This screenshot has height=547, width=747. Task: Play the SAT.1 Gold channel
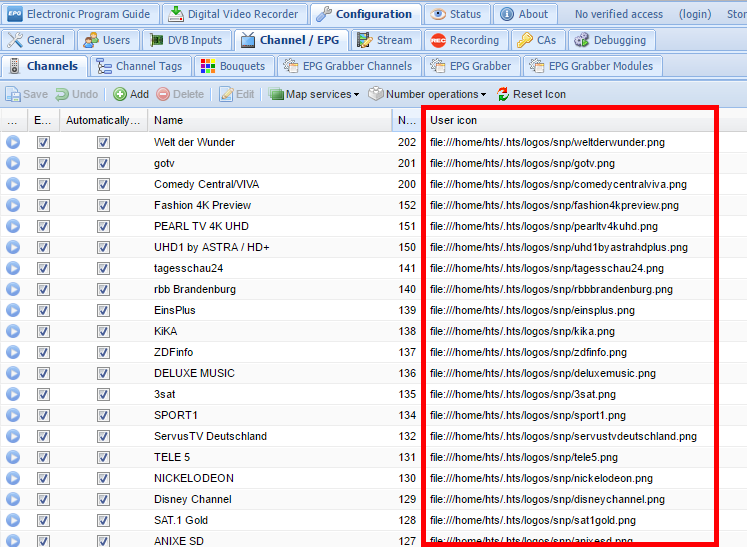[x=13, y=520]
